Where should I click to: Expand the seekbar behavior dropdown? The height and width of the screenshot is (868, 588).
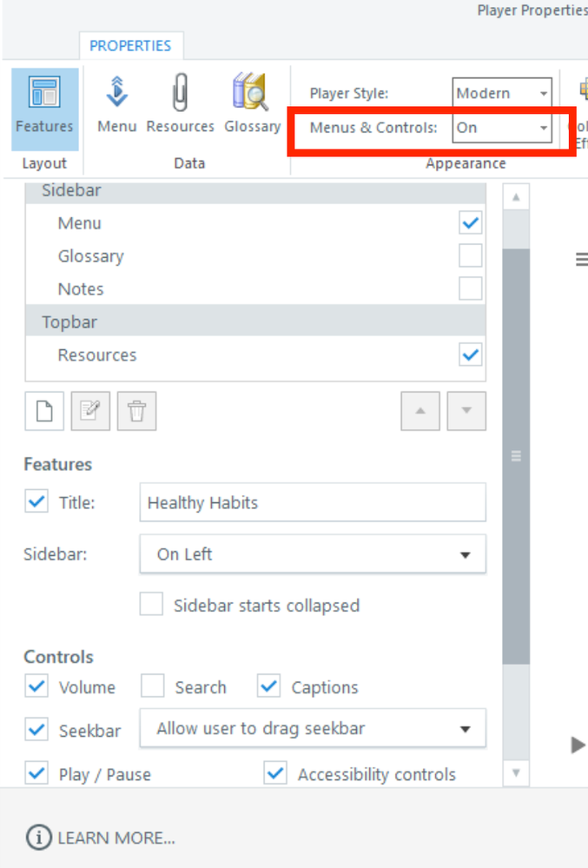[x=313, y=729]
